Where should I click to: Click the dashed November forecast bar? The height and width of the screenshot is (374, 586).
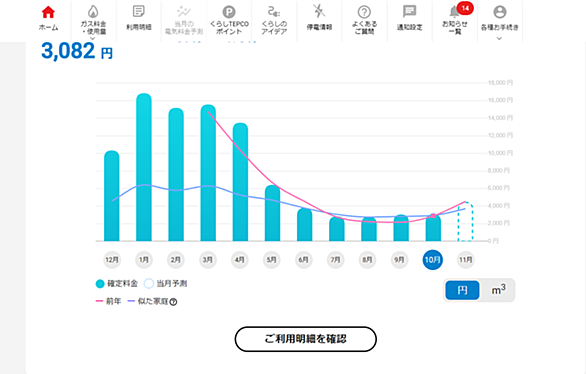[x=465, y=222]
